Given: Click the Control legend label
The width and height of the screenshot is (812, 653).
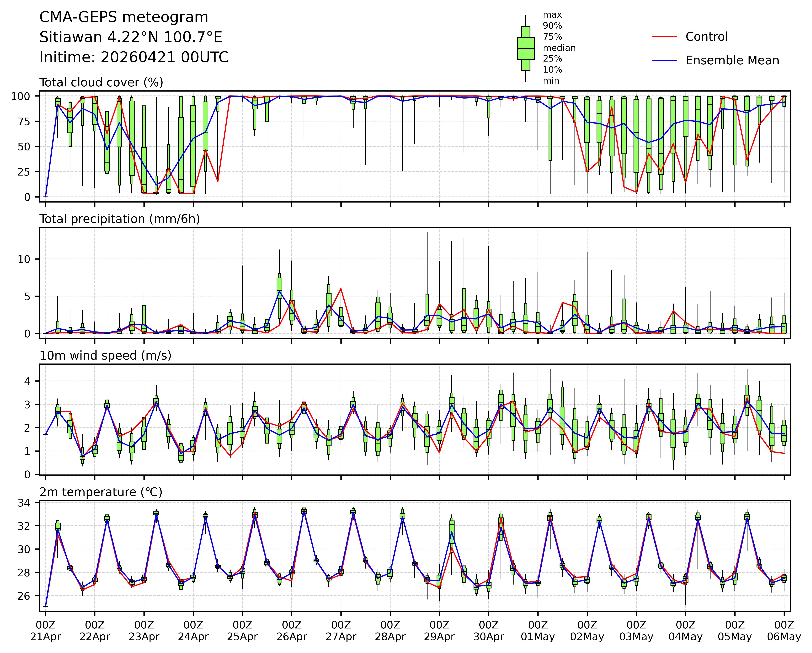Looking at the screenshot, I should (x=707, y=37).
